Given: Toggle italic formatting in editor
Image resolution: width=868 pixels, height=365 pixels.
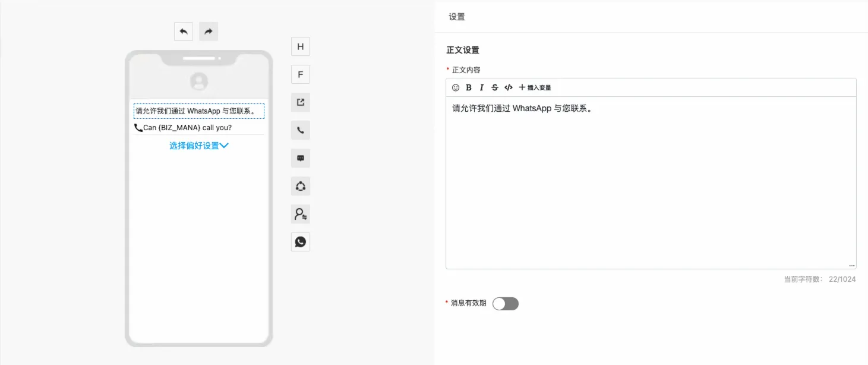Looking at the screenshot, I should [482, 87].
